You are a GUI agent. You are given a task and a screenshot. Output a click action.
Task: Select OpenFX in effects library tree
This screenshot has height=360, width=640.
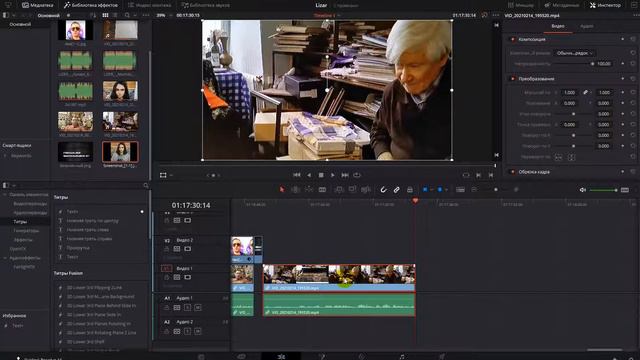[x=18, y=249]
